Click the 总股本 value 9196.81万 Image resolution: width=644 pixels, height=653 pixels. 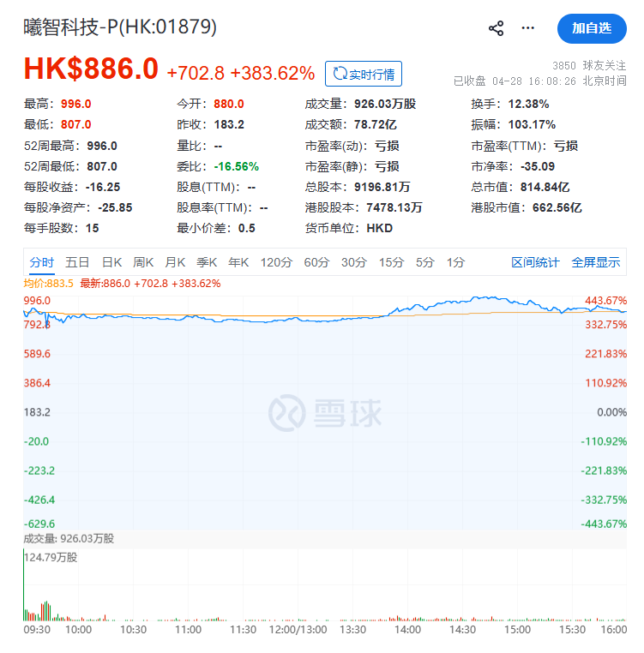pyautogui.click(x=382, y=187)
